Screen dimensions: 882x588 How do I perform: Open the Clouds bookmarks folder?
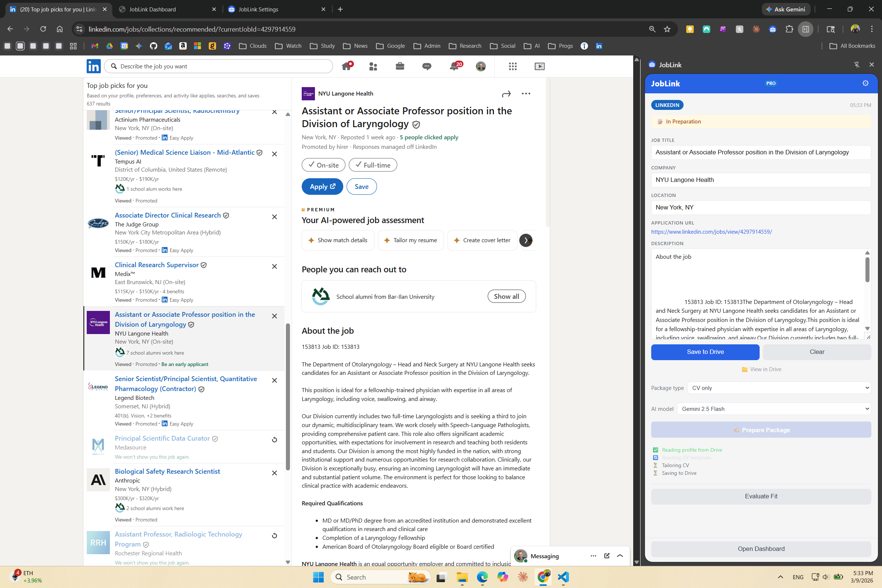point(253,46)
